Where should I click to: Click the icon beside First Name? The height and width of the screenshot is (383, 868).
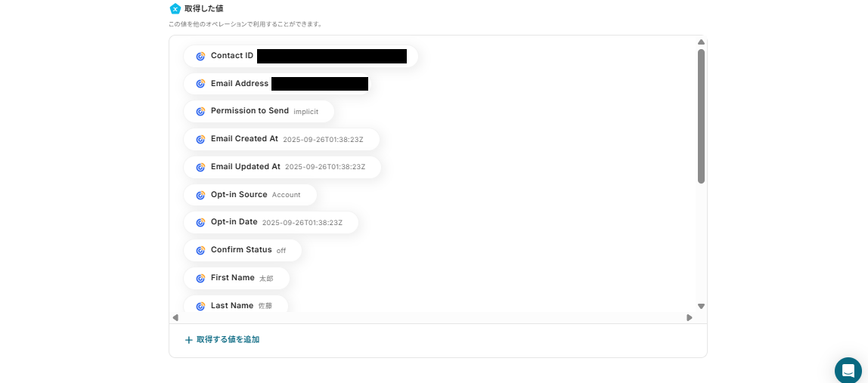[x=200, y=279]
